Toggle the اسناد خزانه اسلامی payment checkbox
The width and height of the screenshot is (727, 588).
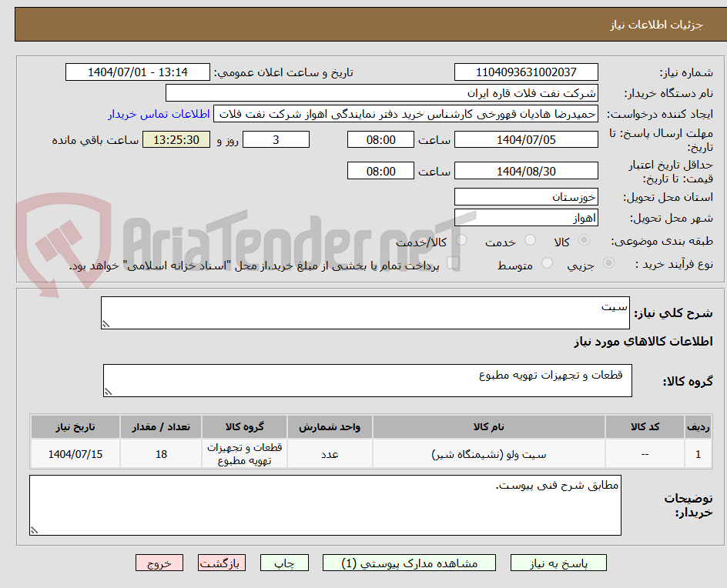[454, 263]
